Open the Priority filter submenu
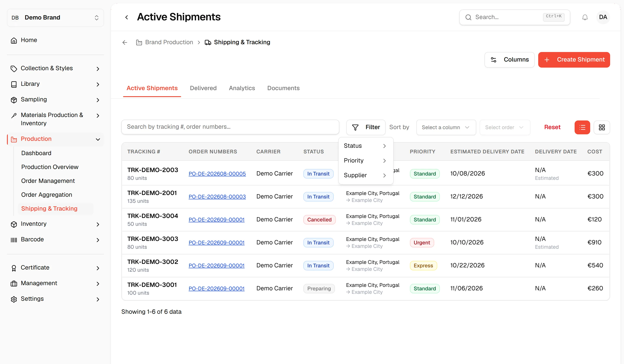The image size is (624, 364). [x=366, y=161]
